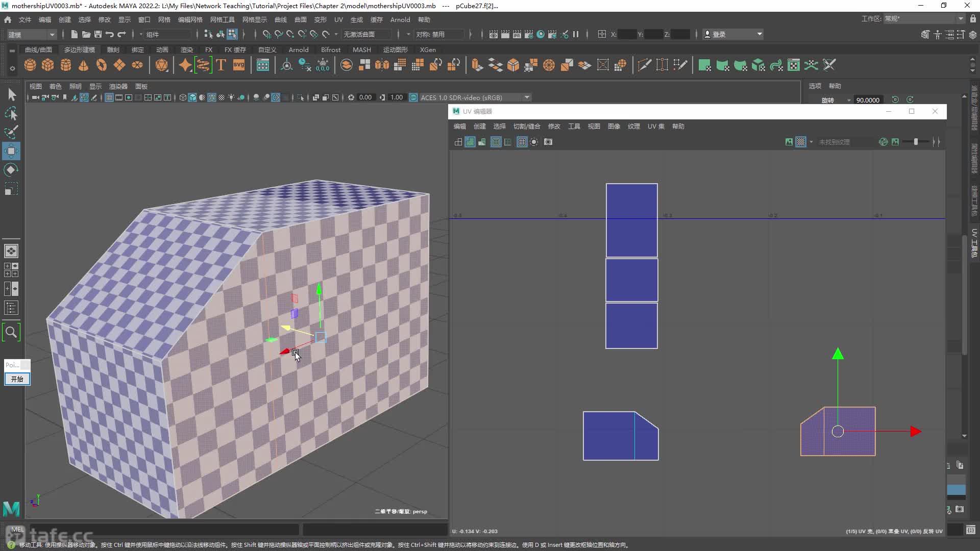
Task: Toggle the checker map display in the UV editor
Action: pyautogui.click(x=801, y=142)
